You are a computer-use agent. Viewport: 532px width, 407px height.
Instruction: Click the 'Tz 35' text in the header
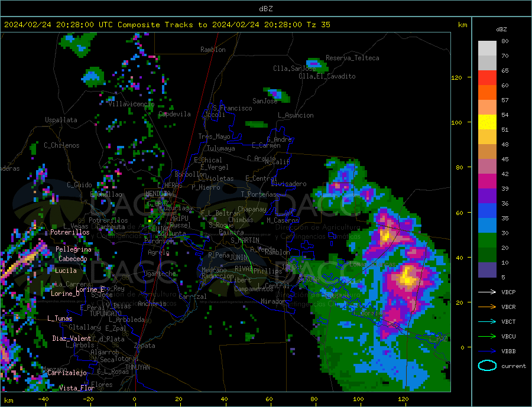click(318, 25)
